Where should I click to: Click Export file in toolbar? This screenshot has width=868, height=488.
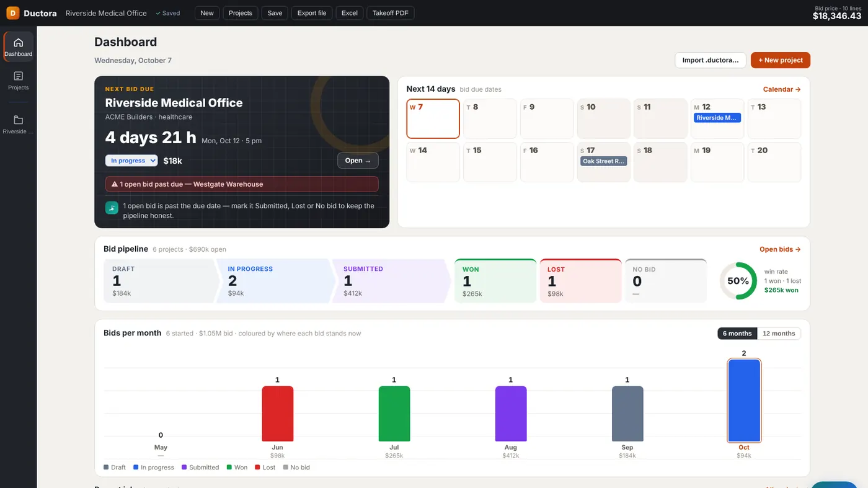click(x=312, y=13)
